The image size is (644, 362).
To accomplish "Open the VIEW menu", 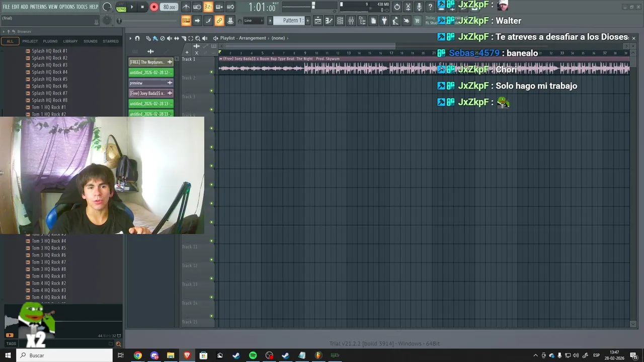I will [x=53, y=7].
